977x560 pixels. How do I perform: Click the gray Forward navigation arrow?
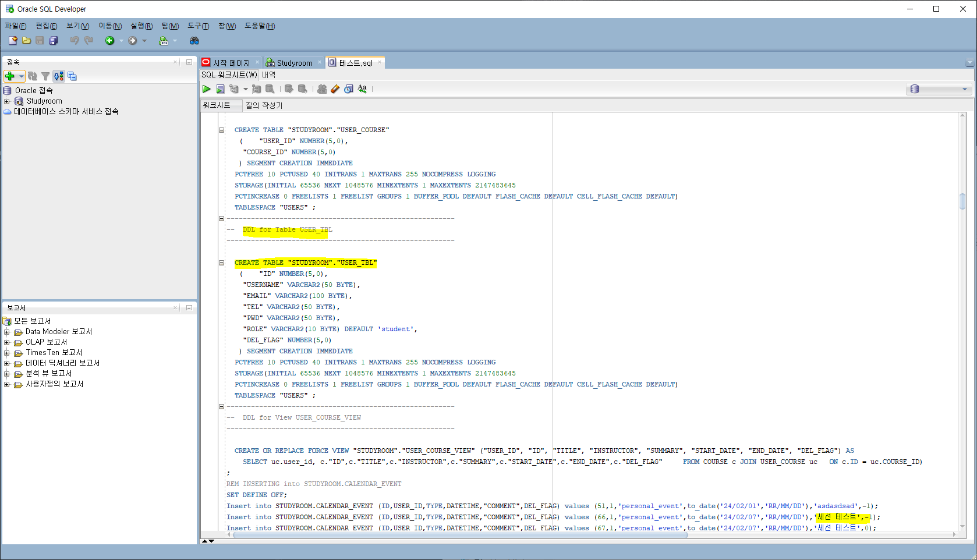(x=133, y=41)
